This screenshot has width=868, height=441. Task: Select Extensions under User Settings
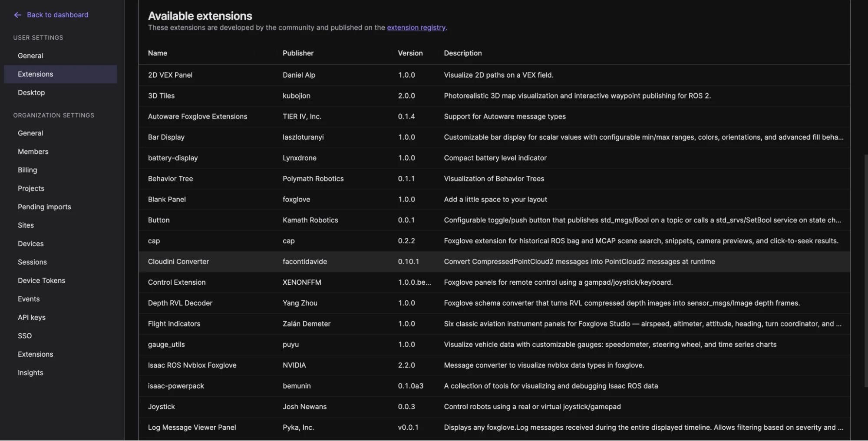pyautogui.click(x=60, y=74)
